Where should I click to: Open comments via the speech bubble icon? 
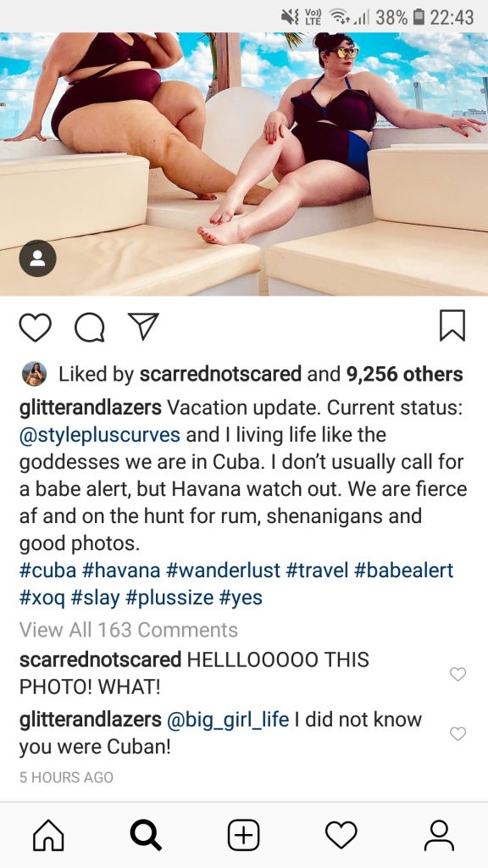coord(90,327)
